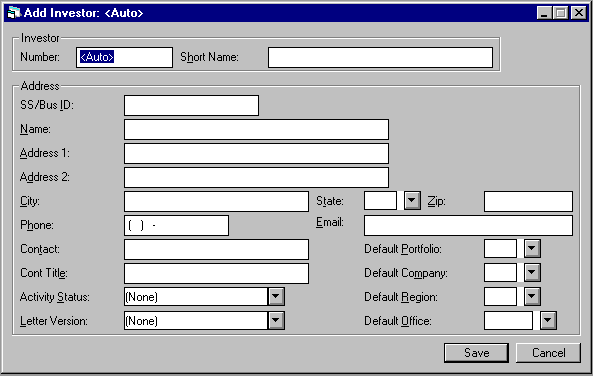This screenshot has width=593, height=376.
Task: Expand the Default Portfolio dropdown arrow
Action: (532, 249)
